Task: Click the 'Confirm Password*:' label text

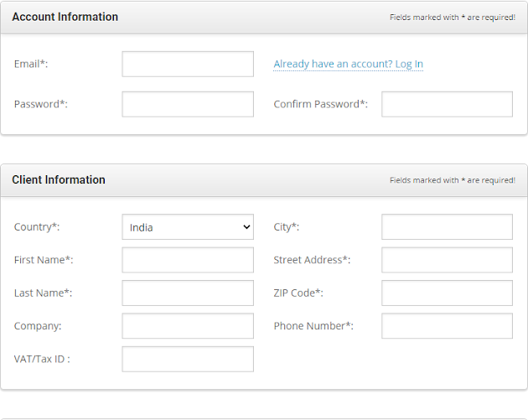Action: coord(321,104)
